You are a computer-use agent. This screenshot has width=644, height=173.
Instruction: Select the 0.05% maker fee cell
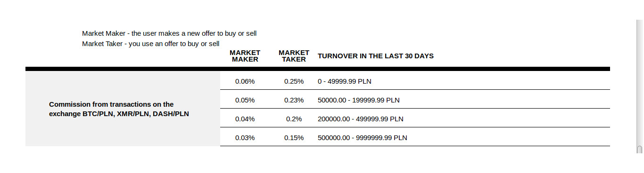click(x=245, y=100)
